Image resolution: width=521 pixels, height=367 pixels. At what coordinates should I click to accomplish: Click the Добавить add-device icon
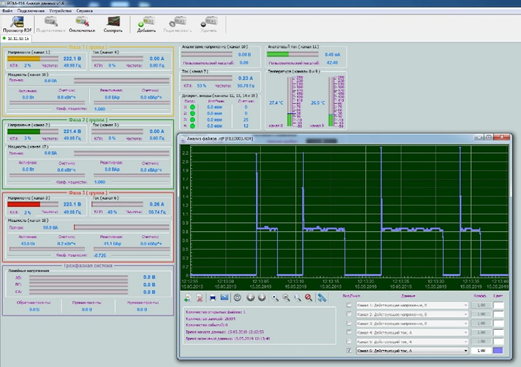click(x=146, y=24)
